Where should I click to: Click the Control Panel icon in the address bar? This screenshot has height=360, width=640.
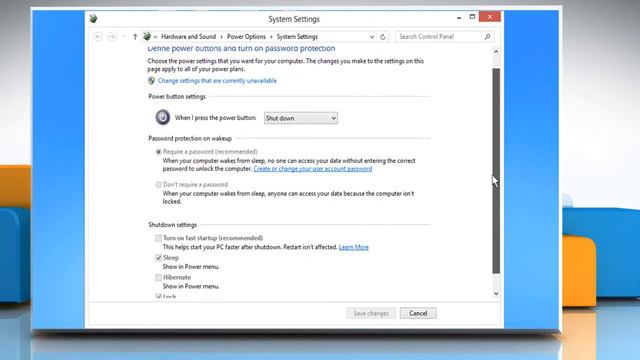tap(147, 36)
